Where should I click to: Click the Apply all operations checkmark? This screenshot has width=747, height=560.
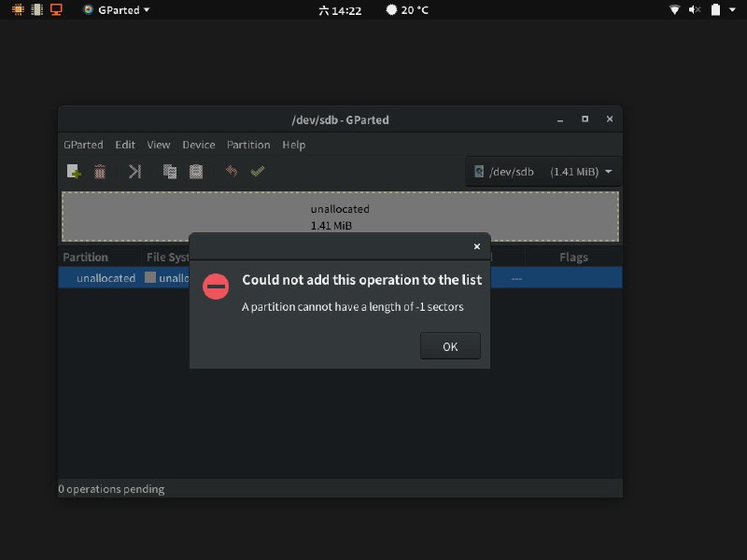point(258,171)
